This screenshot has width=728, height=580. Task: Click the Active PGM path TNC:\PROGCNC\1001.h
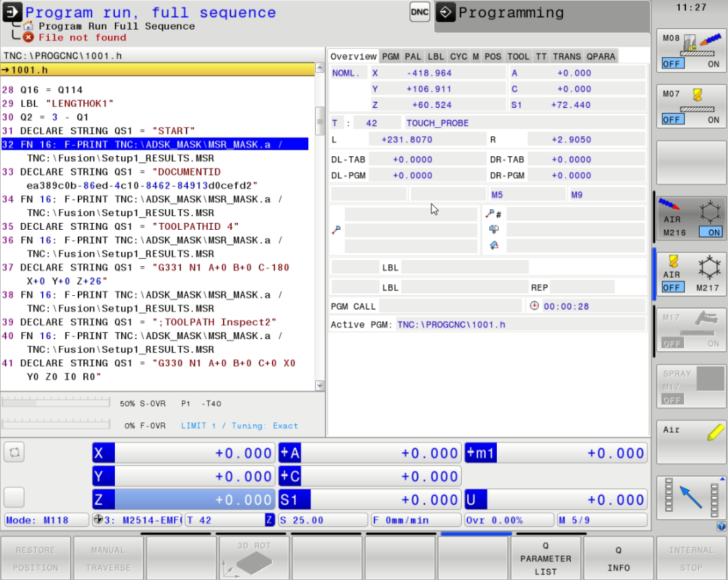[451, 325]
